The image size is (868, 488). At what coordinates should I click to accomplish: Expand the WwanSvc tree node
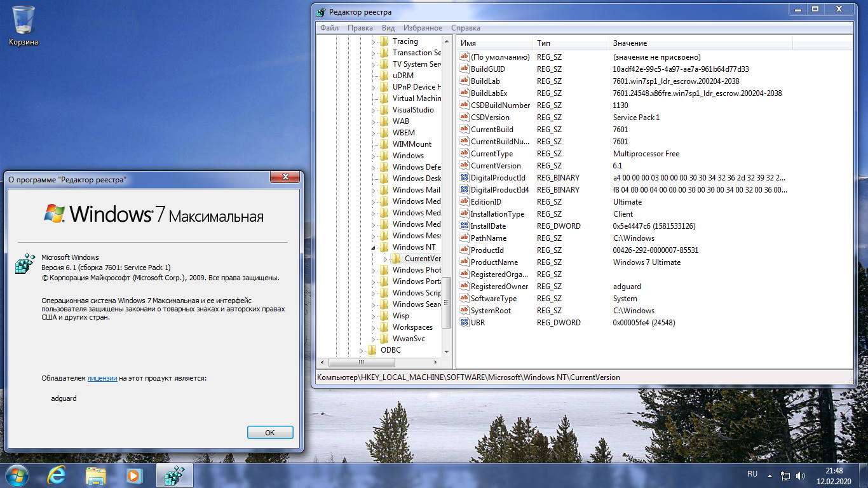tap(374, 339)
